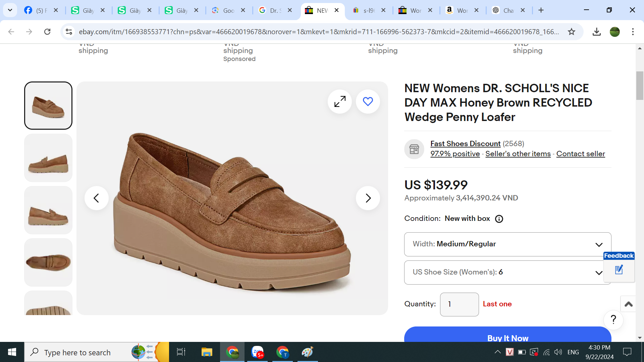Expand the Chrome tab search dropdown
Image resolution: width=644 pixels, height=362 pixels.
pyautogui.click(x=10, y=10)
